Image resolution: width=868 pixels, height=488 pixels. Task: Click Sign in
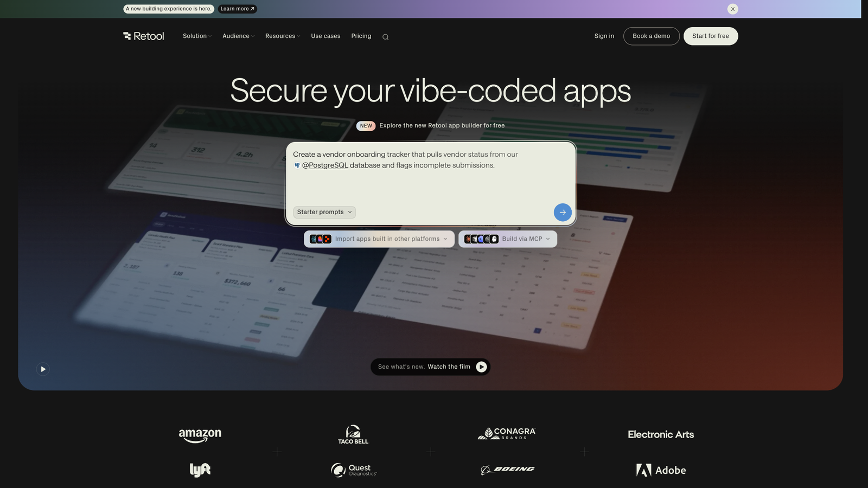pyautogui.click(x=604, y=36)
